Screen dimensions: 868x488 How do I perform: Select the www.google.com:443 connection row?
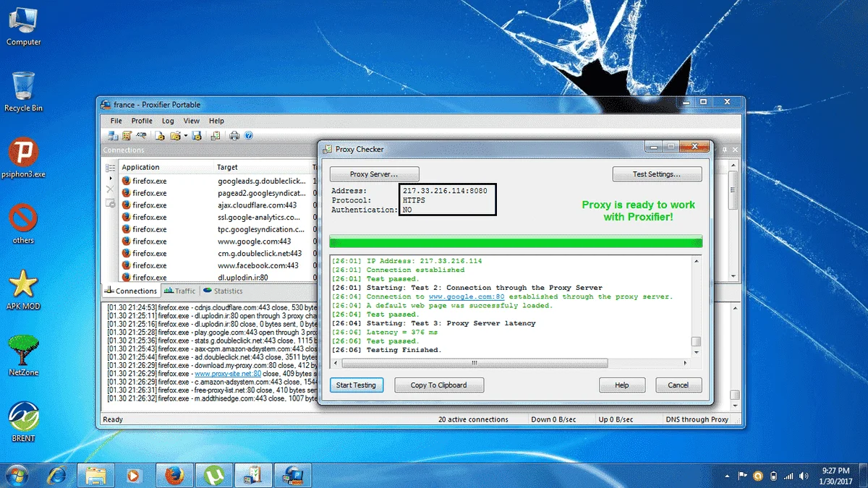(x=217, y=241)
